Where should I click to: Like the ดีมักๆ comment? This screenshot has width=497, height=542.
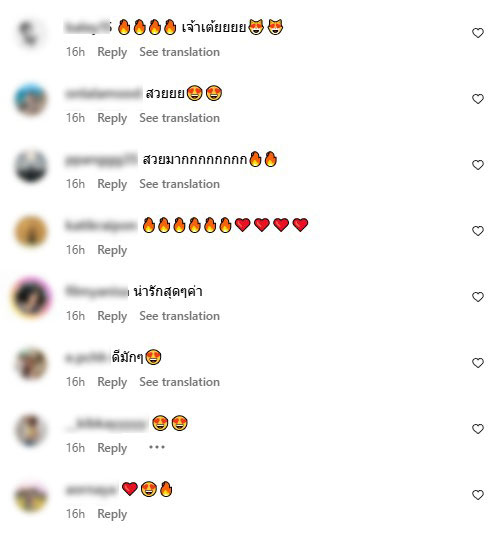pyautogui.click(x=478, y=363)
